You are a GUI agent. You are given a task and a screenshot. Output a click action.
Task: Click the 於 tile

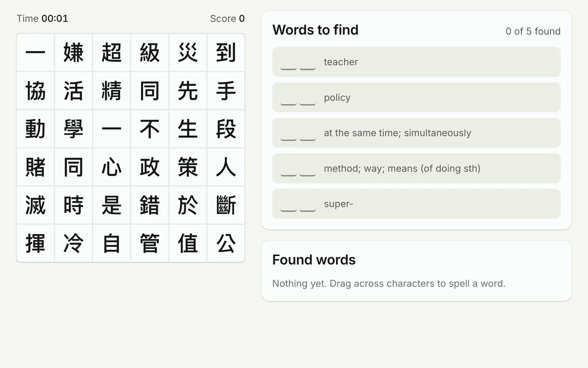point(188,206)
